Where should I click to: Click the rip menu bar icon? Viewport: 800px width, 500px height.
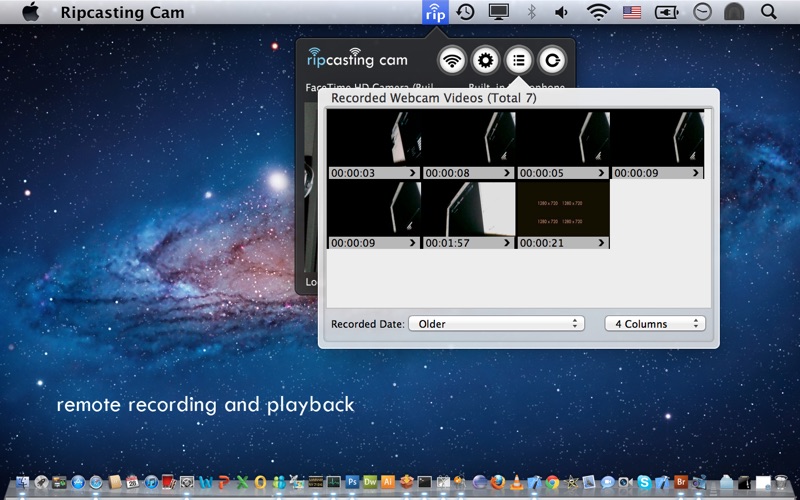tap(435, 12)
